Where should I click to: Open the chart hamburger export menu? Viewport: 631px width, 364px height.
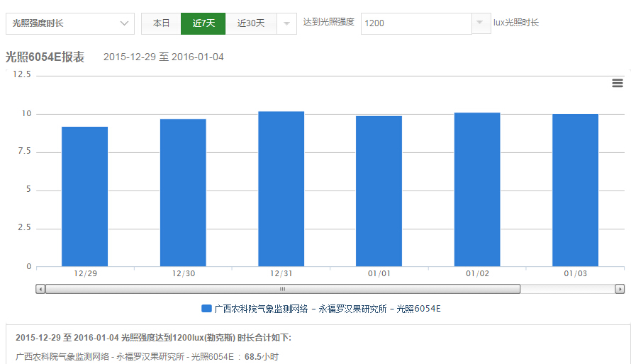tap(617, 84)
